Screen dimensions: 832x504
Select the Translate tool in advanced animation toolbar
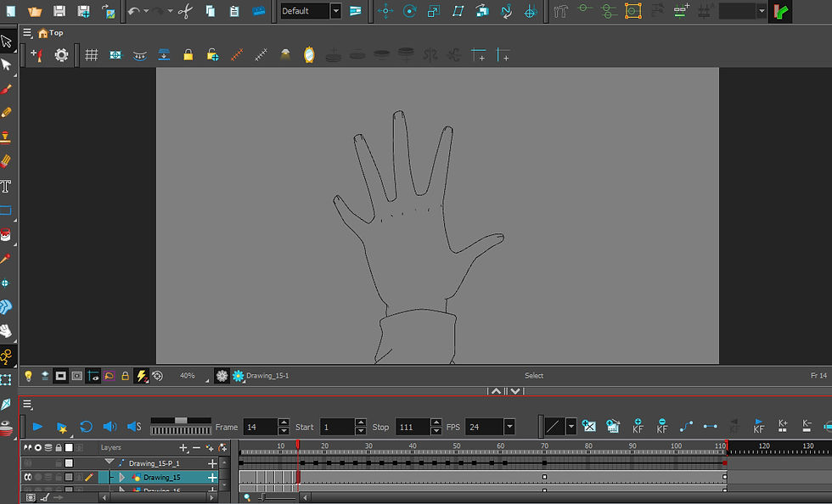(385, 11)
